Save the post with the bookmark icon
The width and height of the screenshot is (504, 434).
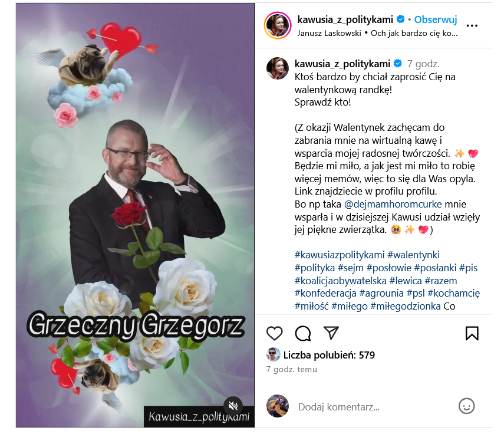click(x=472, y=333)
